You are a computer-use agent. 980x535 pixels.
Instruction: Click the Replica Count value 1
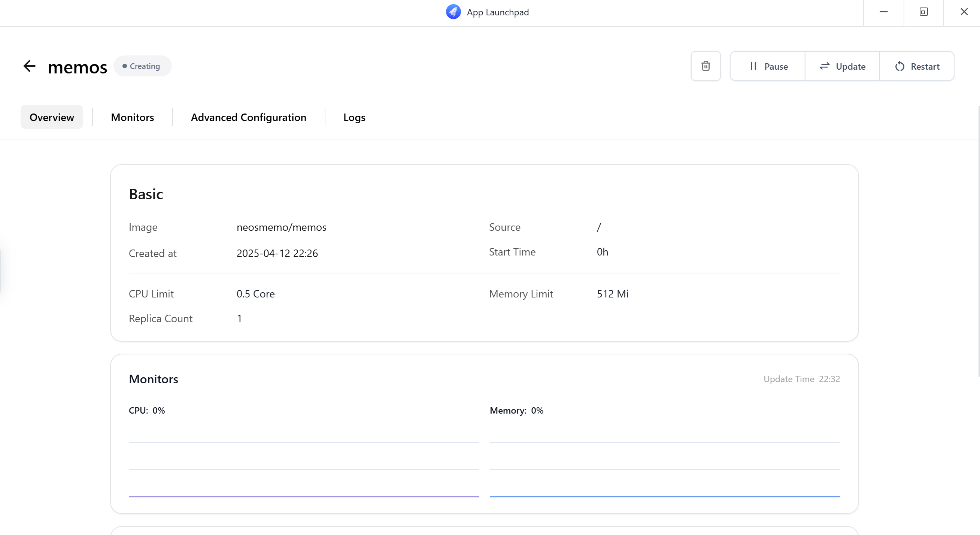point(239,318)
